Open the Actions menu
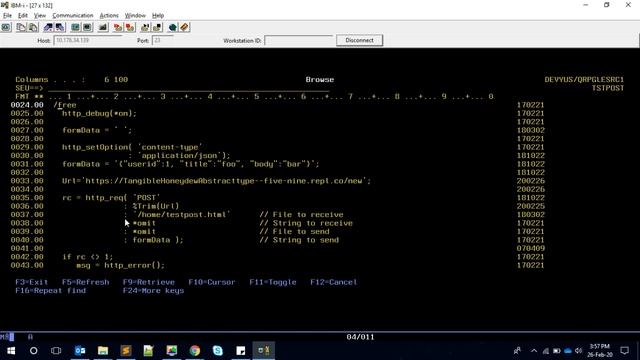 click(x=109, y=16)
